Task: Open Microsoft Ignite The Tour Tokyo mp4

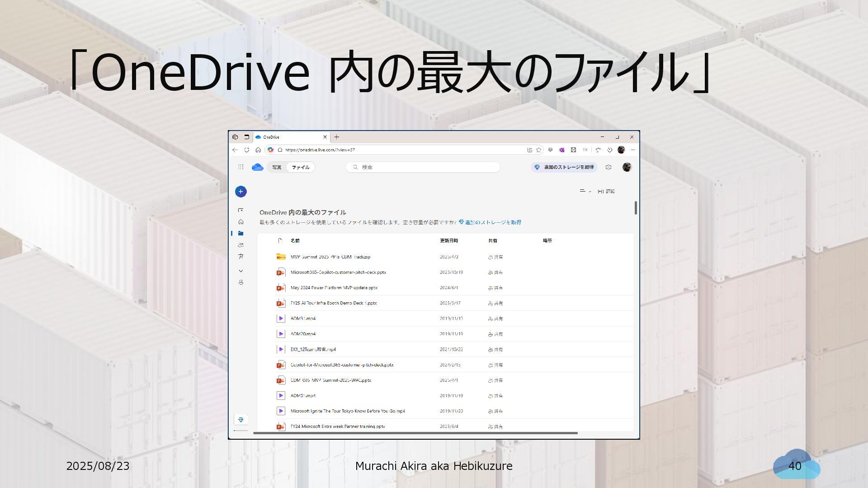Action: coord(348,411)
